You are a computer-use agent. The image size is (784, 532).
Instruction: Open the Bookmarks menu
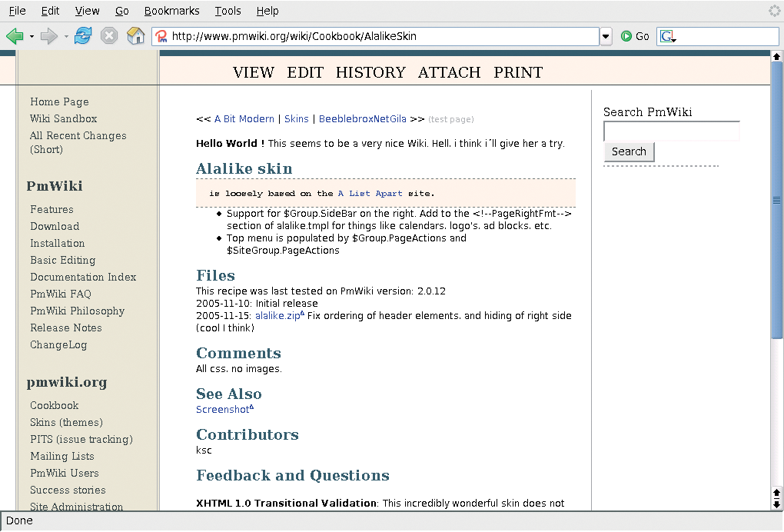171,11
